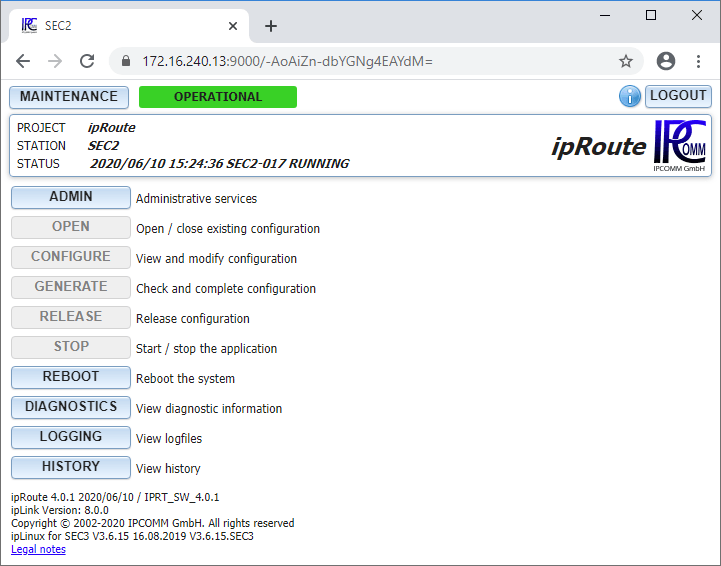721x566 pixels.
Task: Stop the application with STOP
Action: (71, 347)
